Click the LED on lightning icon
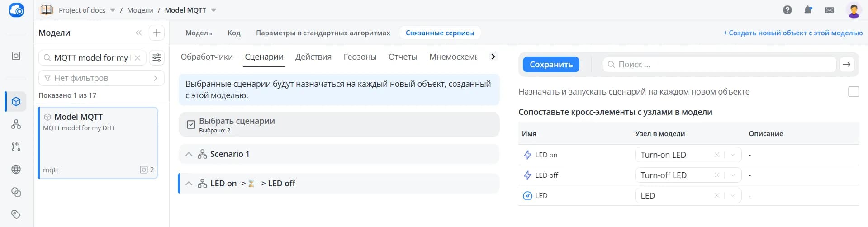The width and height of the screenshot is (868, 227). pyautogui.click(x=527, y=155)
